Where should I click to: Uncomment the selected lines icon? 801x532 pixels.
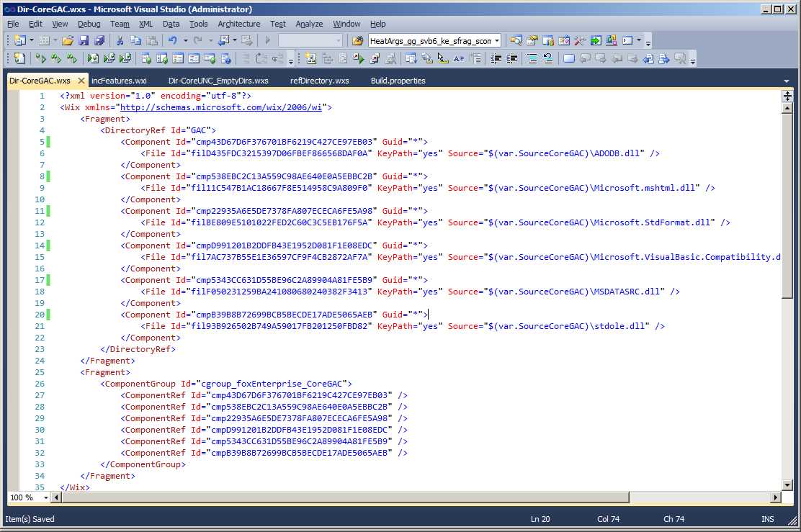[547, 59]
